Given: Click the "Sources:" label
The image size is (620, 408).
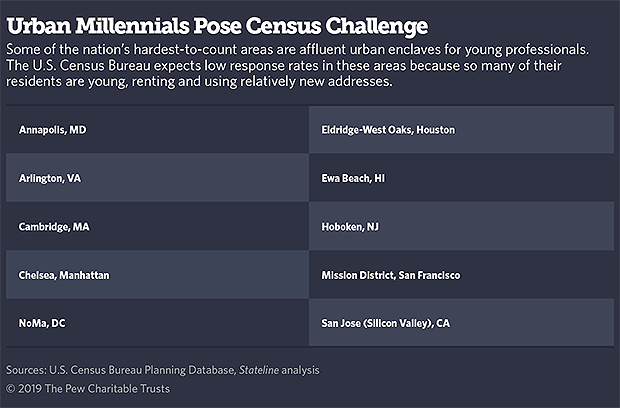Looking at the screenshot, I should click(26, 370).
